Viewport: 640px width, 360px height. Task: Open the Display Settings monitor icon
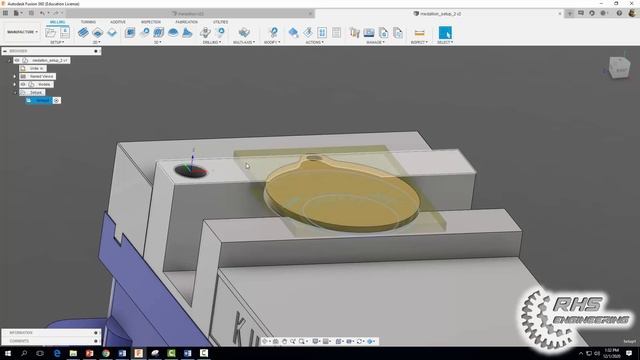(316, 341)
